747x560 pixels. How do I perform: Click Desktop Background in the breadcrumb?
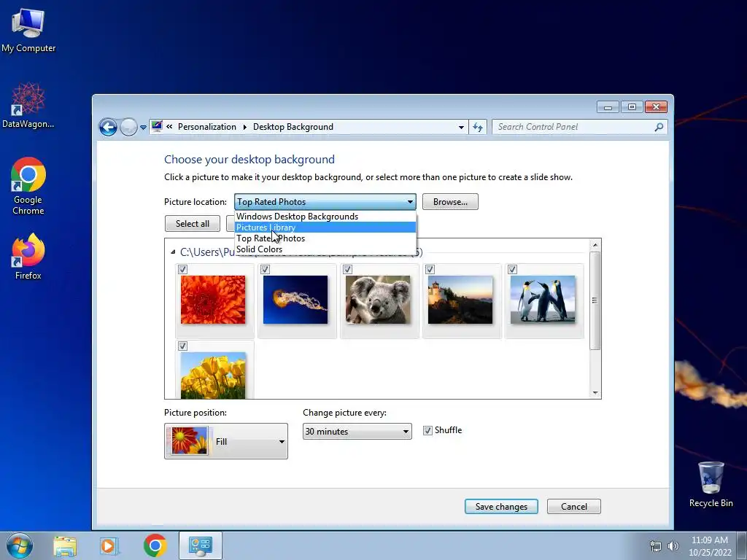(293, 127)
